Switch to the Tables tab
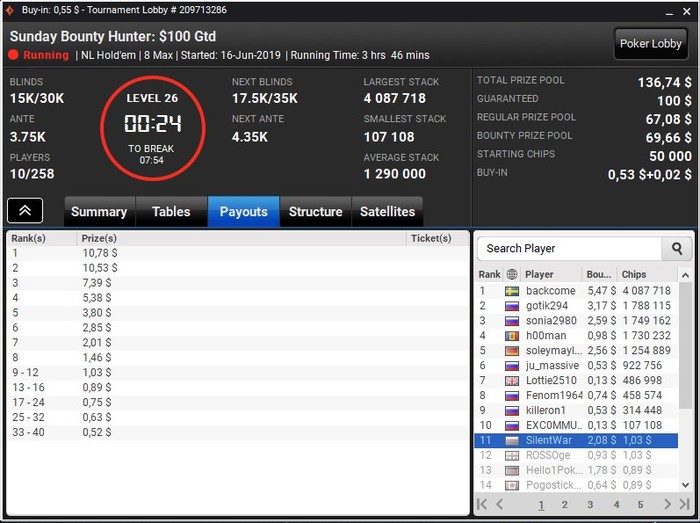This screenshot has width=700, height=523. point(171,212)
